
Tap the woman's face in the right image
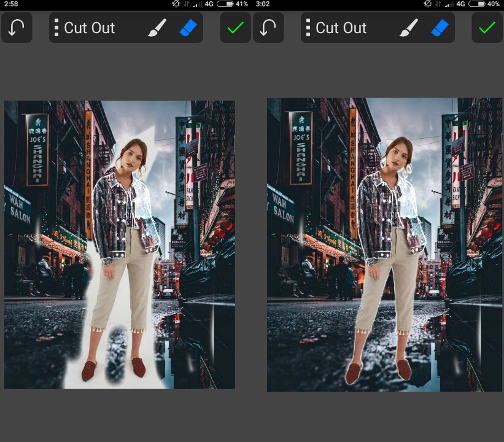click(x=395, y=153)
